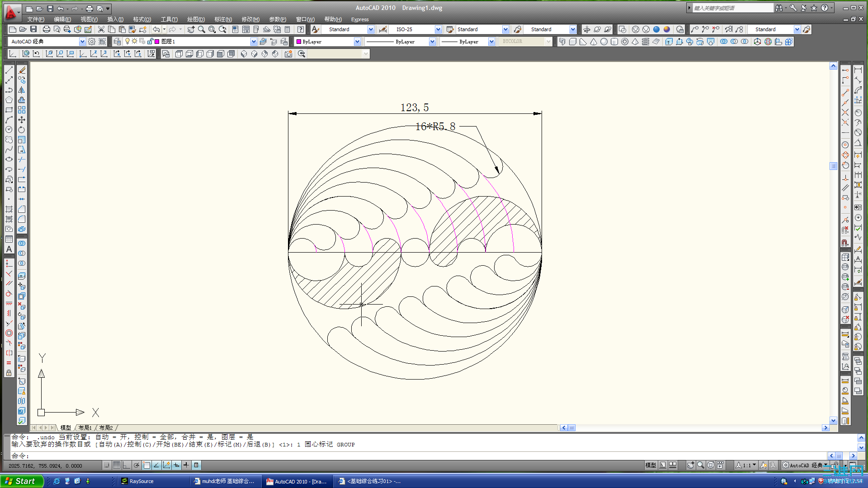Click the Start button on taskbar

pos(22,481)
